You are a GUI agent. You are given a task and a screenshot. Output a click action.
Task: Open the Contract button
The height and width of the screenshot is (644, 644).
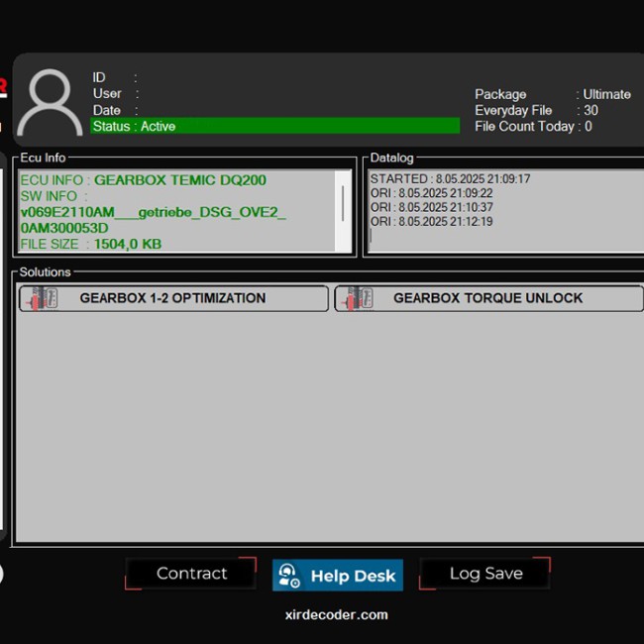191,574
